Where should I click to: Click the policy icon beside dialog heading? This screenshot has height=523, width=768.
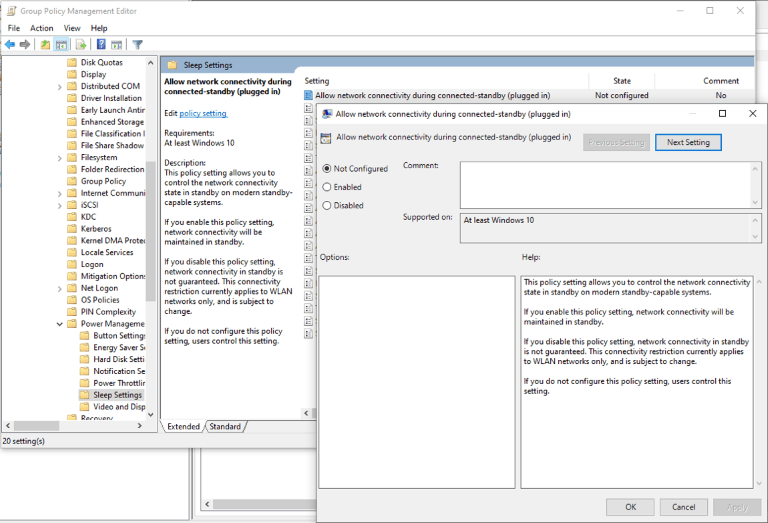point(326,138)
